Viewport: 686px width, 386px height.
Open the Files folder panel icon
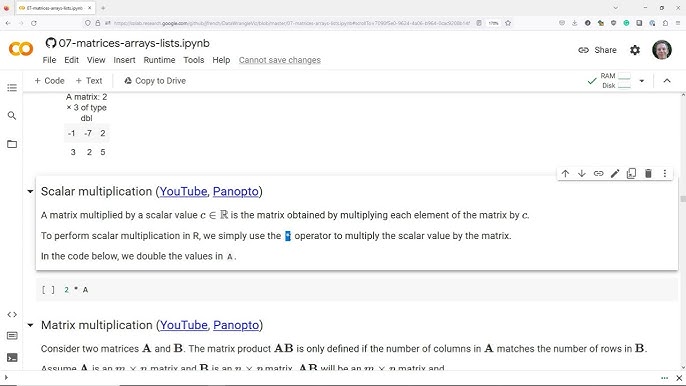pyautogui.click(x=12, y=144)
